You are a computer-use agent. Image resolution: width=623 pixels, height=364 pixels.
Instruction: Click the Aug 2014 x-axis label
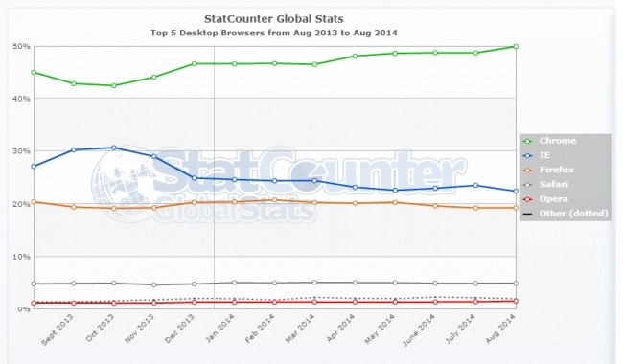500,328
